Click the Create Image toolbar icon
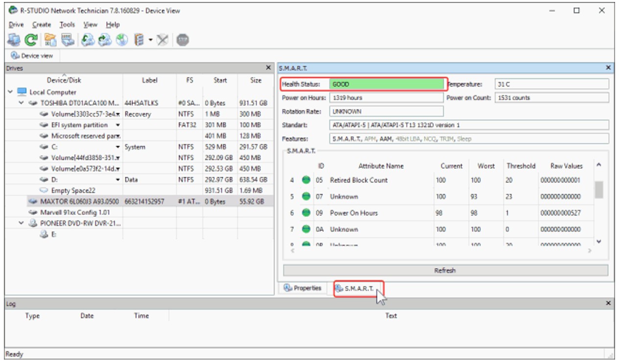619x364 pixels. (104, 40)
